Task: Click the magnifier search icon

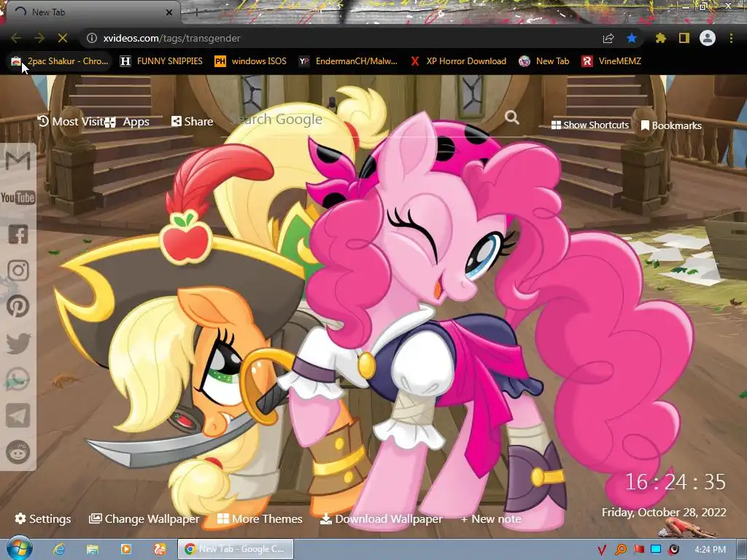Action: coord(512,117)
